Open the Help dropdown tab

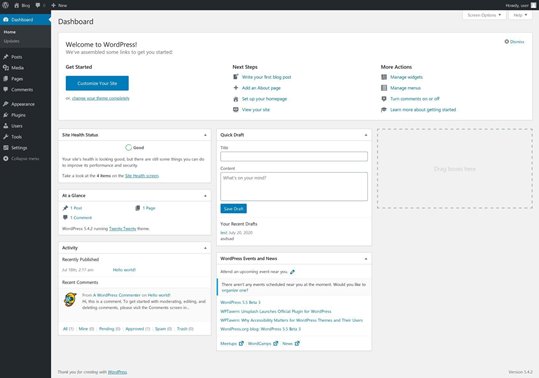[x=520, y=15]
